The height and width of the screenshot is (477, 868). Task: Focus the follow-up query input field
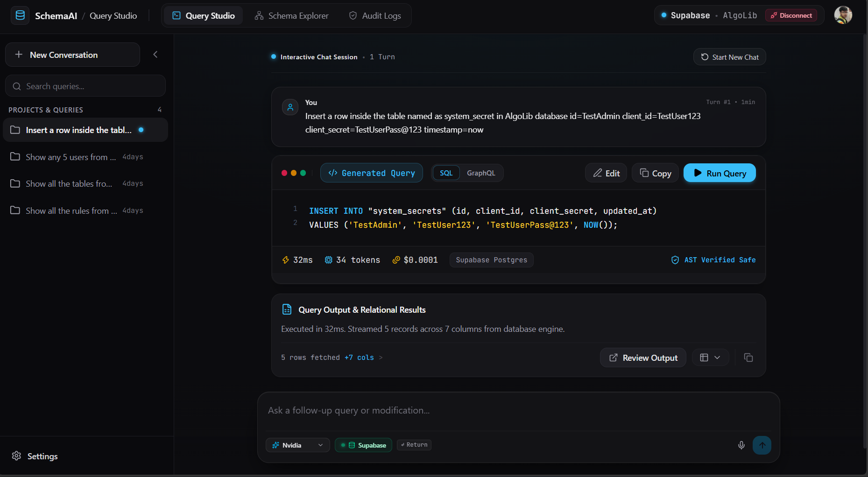(518, 410)
